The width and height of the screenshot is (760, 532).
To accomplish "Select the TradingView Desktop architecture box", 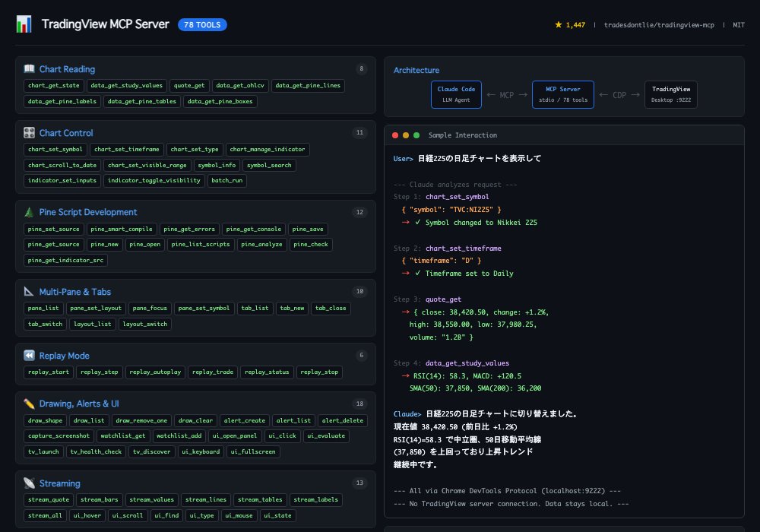I will (671, 94).
